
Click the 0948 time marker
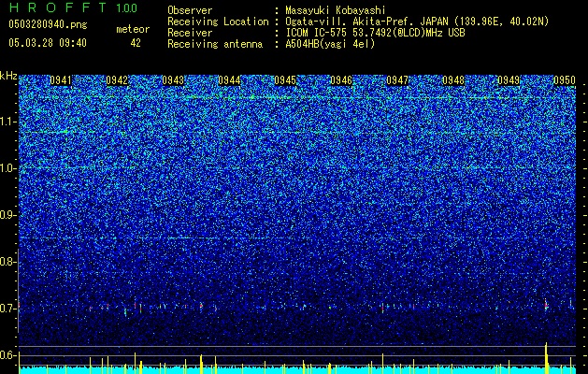coord(453,80)
